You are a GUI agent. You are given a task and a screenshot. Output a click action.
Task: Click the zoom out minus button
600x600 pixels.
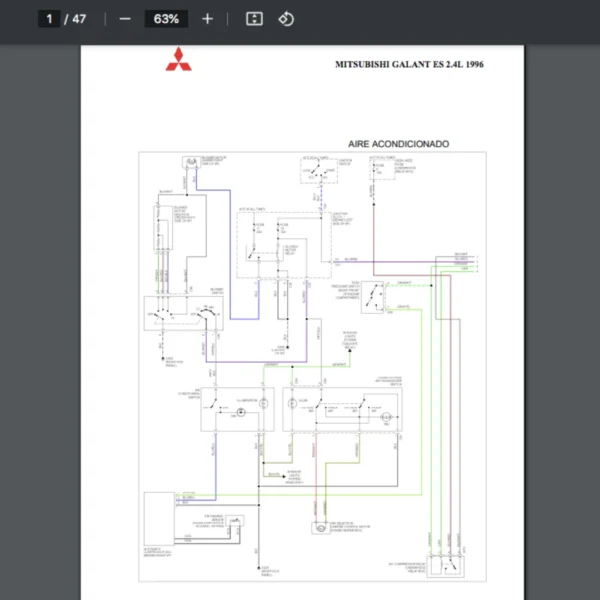tap(125, 19)
